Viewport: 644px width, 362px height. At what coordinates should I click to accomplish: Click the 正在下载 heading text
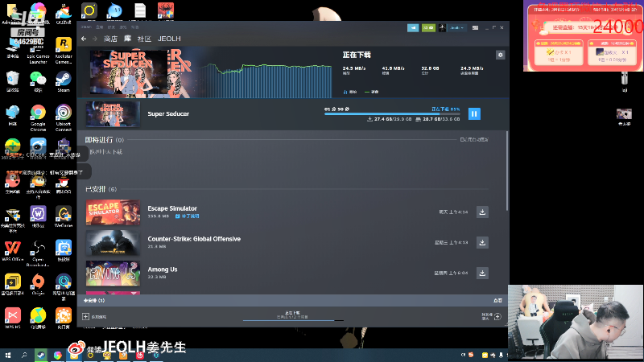tap(357, 55)
